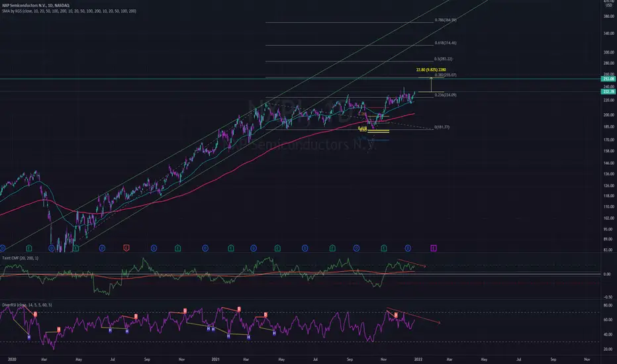
Task: Click the 2021 label on time axis
Action: [215, 359]
